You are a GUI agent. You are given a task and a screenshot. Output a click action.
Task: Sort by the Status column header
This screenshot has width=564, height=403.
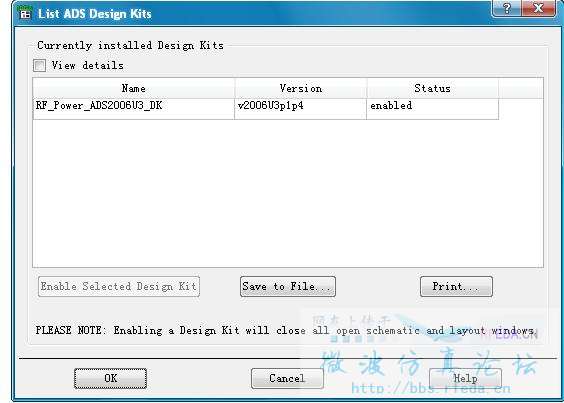432,88
